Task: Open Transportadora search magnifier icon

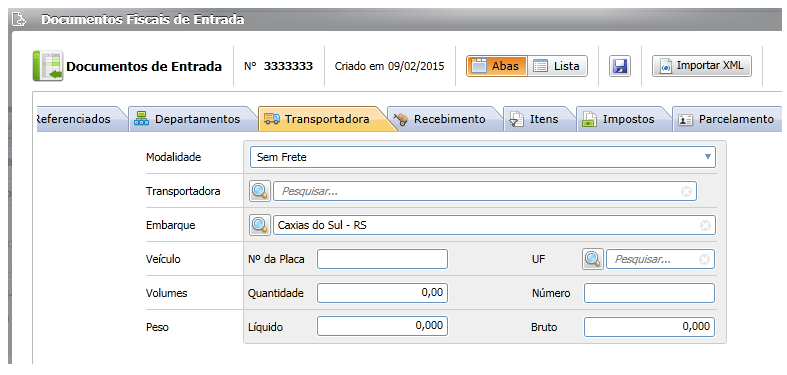Action: pyautogui.click(x=259, y=191)
